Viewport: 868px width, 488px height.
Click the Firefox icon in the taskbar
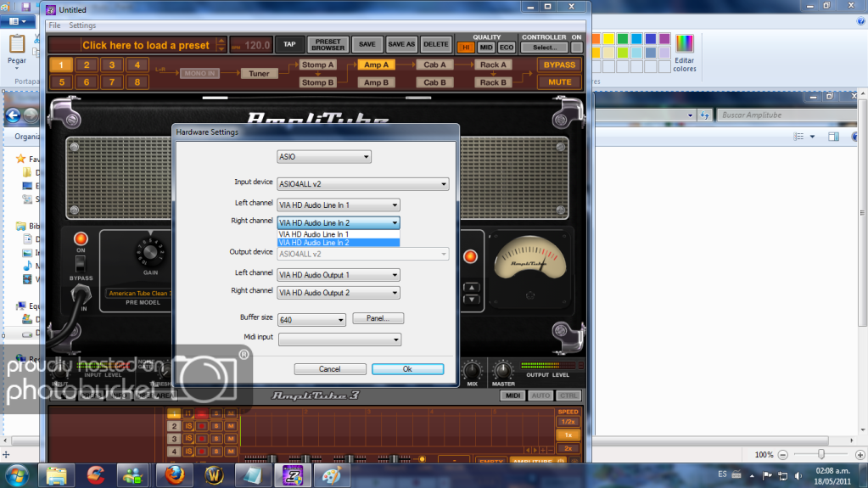point(174,474)
